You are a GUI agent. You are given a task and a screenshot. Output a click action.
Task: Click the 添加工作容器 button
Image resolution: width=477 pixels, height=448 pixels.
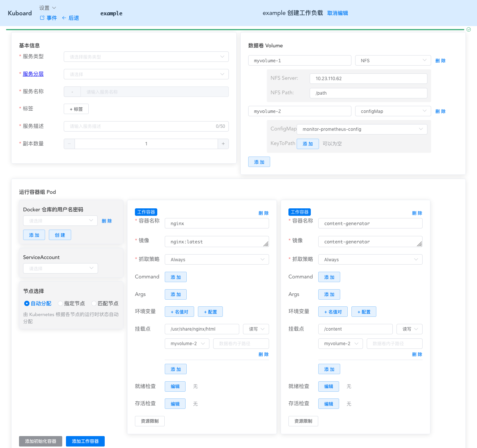click(85, 441)
